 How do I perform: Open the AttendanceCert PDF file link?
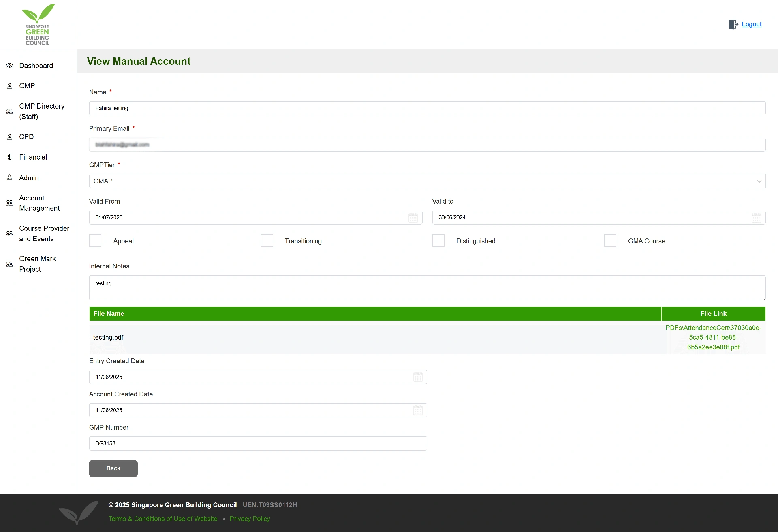[713, 337]
